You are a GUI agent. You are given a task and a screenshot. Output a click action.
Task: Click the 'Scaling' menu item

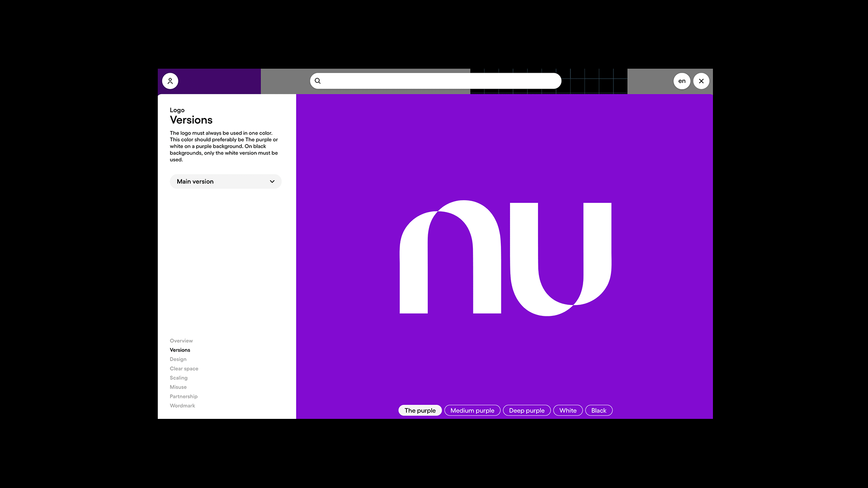pos(179,378)
